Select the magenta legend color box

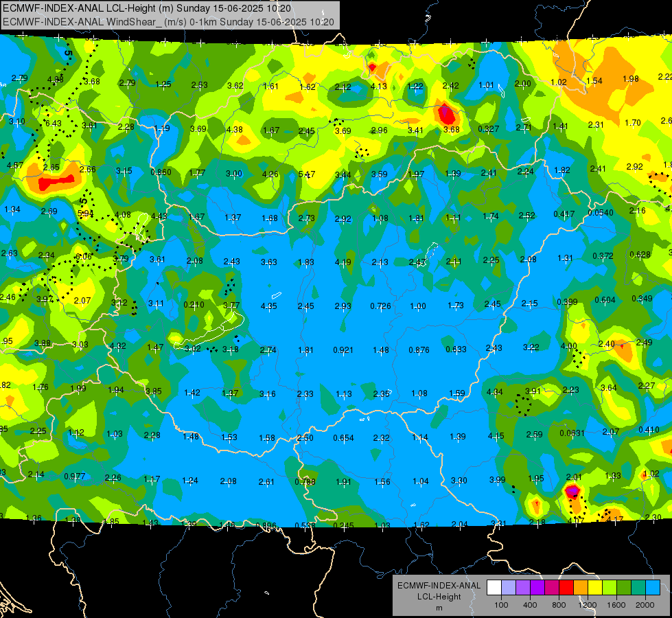pos(552,587)
